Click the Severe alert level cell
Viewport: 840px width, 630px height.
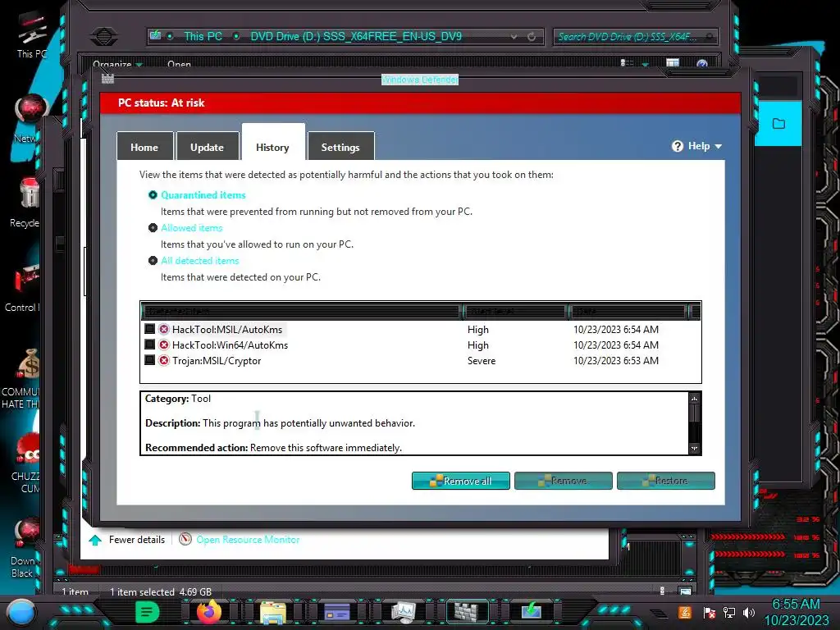[x=481, y=361]
